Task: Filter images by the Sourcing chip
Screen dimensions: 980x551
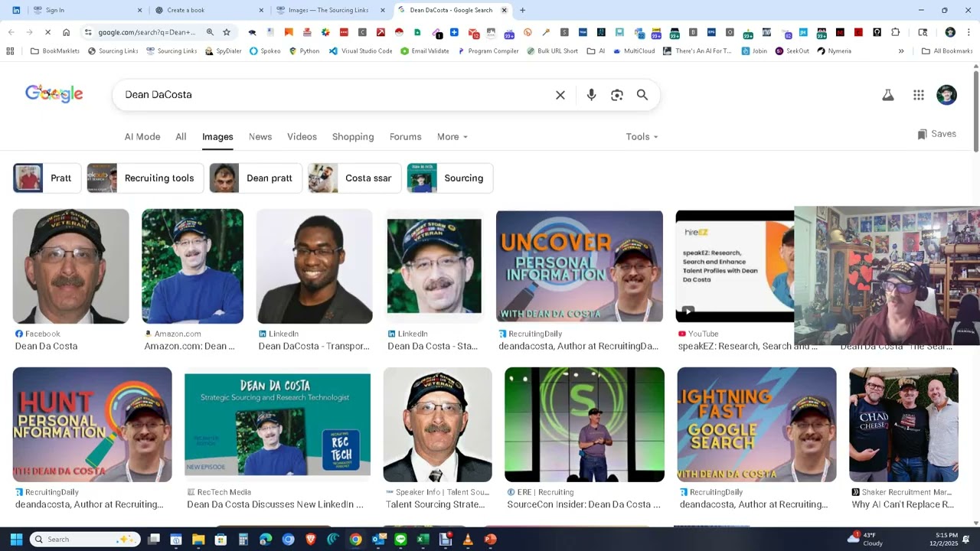Action: coord(450,178)
